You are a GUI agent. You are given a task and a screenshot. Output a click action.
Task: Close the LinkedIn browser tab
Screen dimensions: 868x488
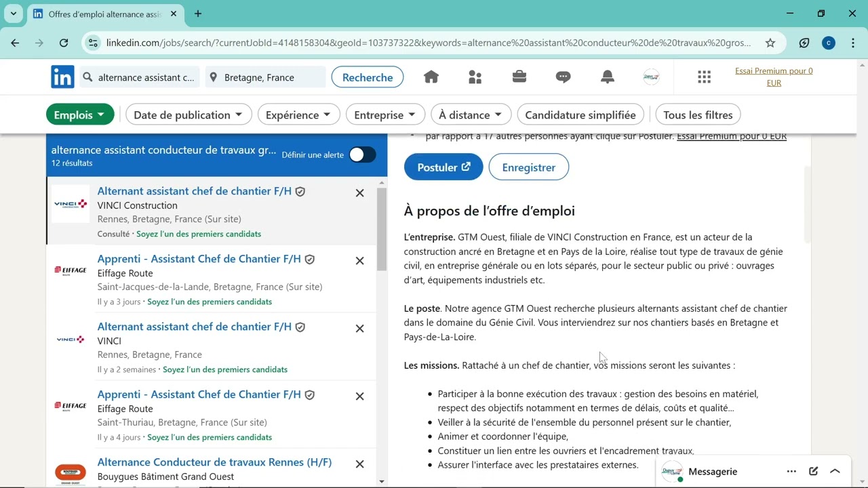tap(174, 14)
